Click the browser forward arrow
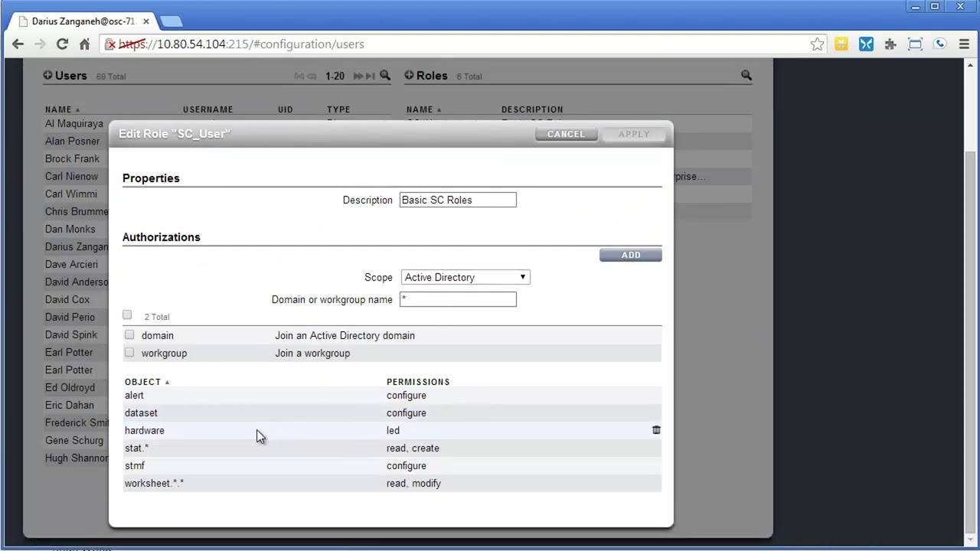The height and width of the screenshot is (551, 980). pyautogui.click(x=40, y=44)
